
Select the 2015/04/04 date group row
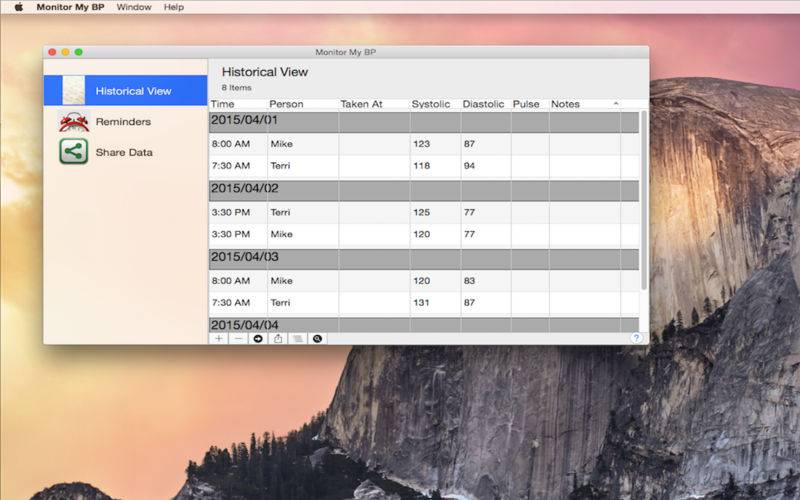click(424, 325)
